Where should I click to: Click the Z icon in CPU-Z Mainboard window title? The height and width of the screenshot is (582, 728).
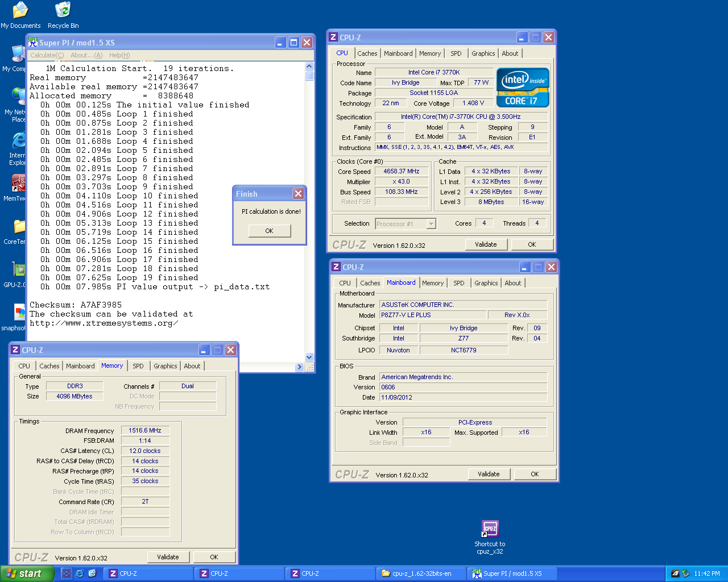point(336,267)
